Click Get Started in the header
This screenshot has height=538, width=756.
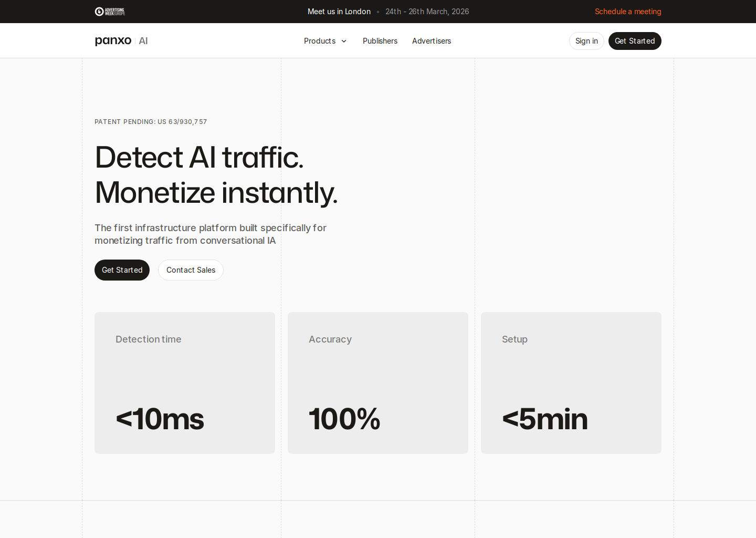(x=635, y=40)
